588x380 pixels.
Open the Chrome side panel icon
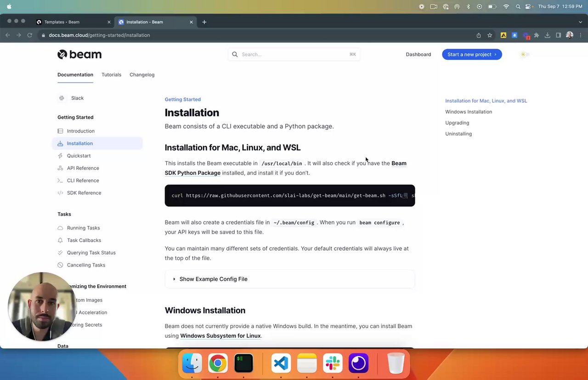558,35
